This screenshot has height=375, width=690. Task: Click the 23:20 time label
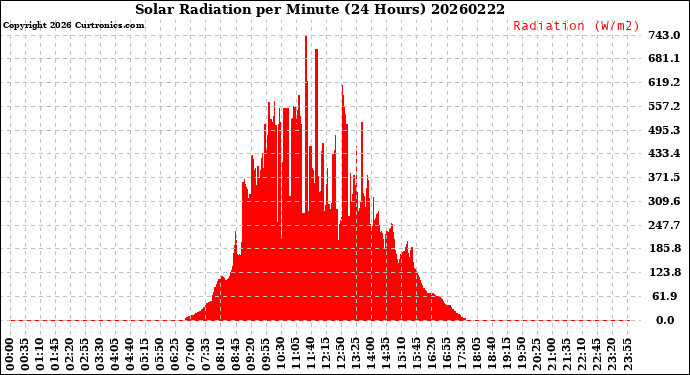click(612, 355)
